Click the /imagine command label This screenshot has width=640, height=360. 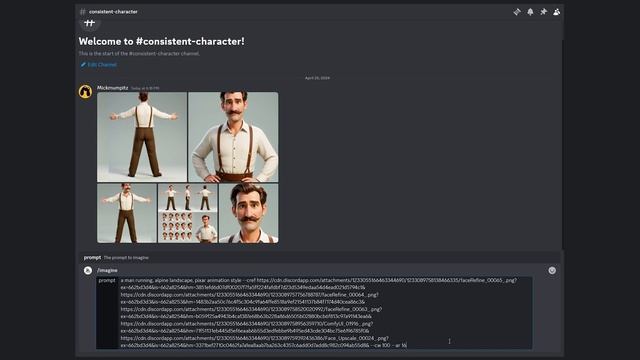107,270
